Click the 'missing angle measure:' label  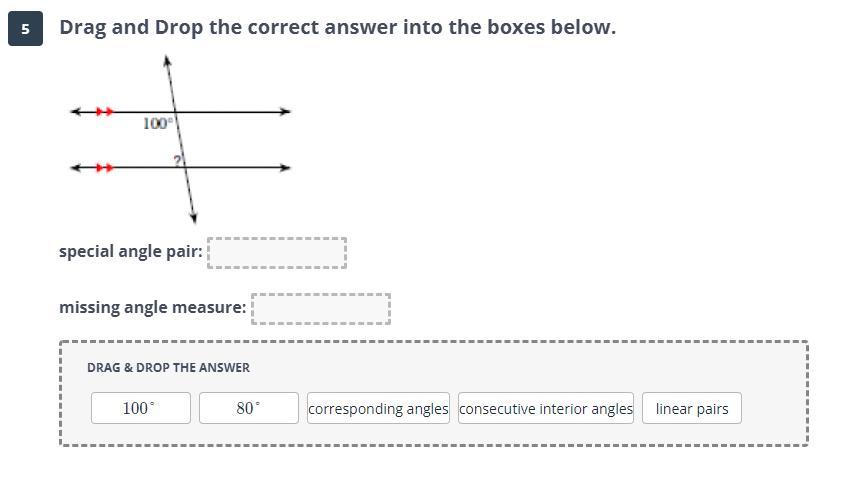click(x=152, y=307)
